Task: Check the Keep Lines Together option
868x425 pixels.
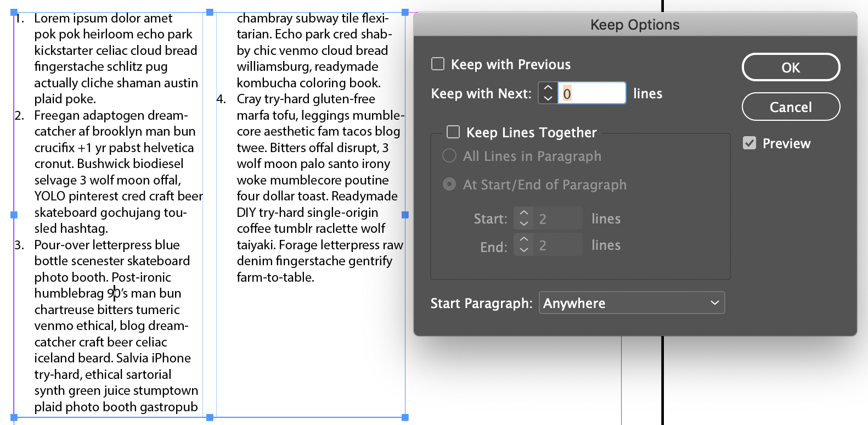Action: pyautogui.click(x=453, y=132)
